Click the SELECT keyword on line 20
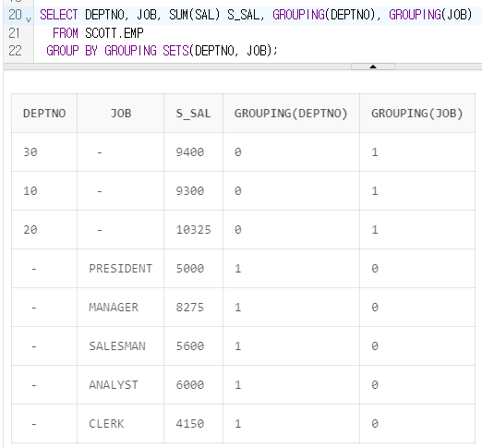Viewport: 482px width, 448px height. (58, 15)
